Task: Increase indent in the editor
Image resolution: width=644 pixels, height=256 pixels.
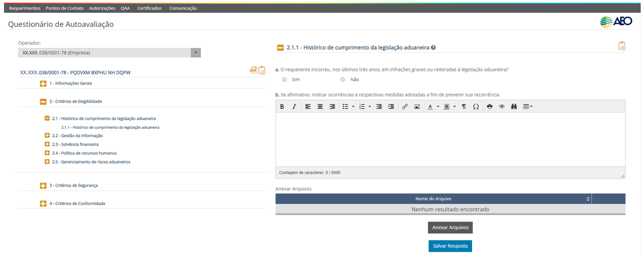Action: (x=391, y=106)
